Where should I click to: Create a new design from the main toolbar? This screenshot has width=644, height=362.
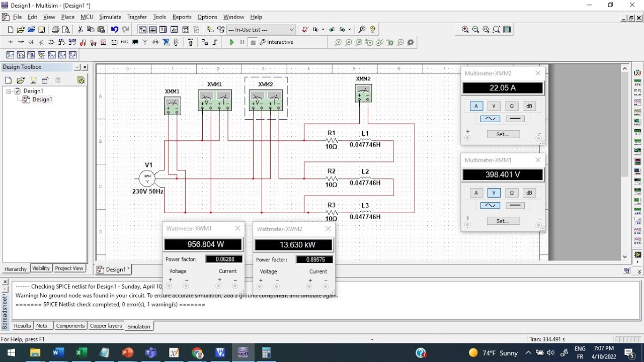[10, 30]
